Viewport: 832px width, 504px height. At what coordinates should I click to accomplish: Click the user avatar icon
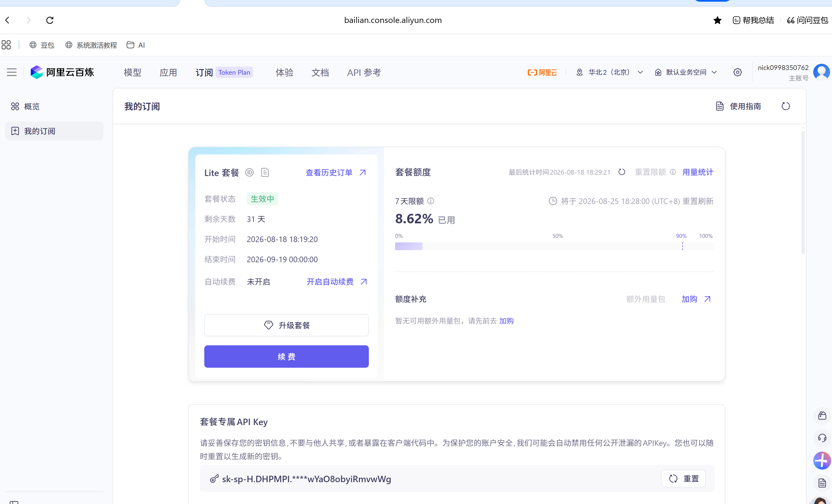coord(822,72)
